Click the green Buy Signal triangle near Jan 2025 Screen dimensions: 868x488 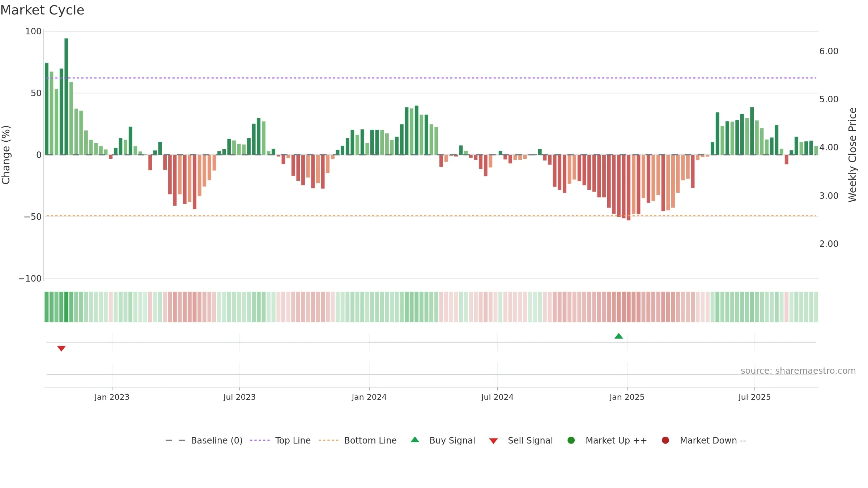(x=619, y=336)
